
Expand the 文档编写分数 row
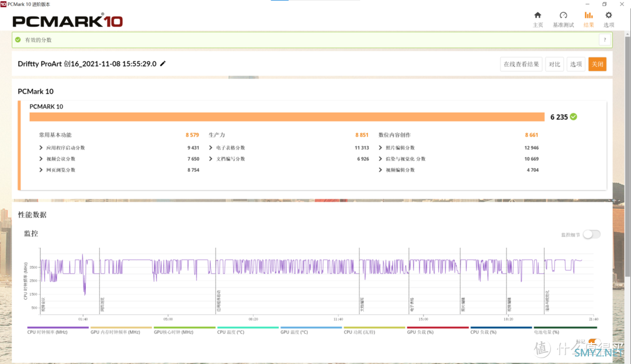[210, 159]
